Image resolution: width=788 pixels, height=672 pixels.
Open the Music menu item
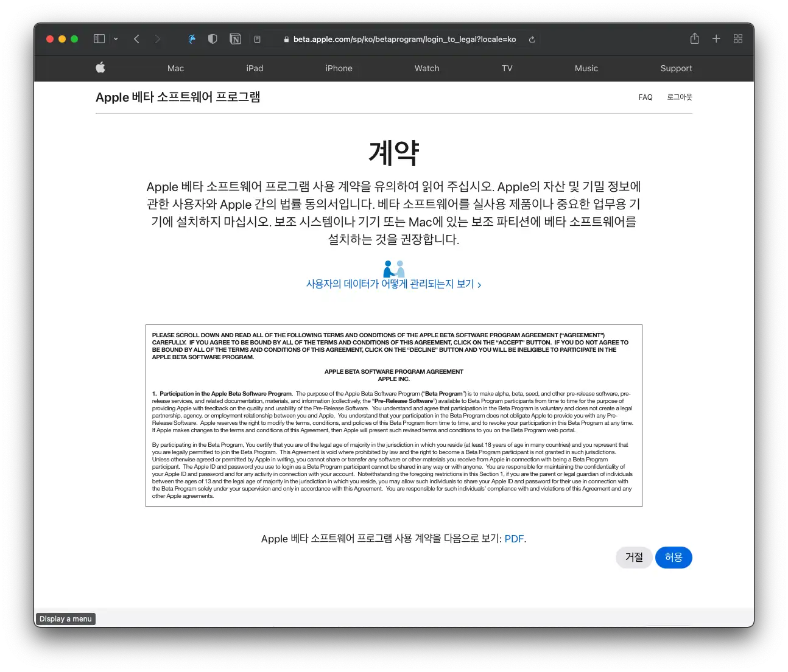click(586, 68)
